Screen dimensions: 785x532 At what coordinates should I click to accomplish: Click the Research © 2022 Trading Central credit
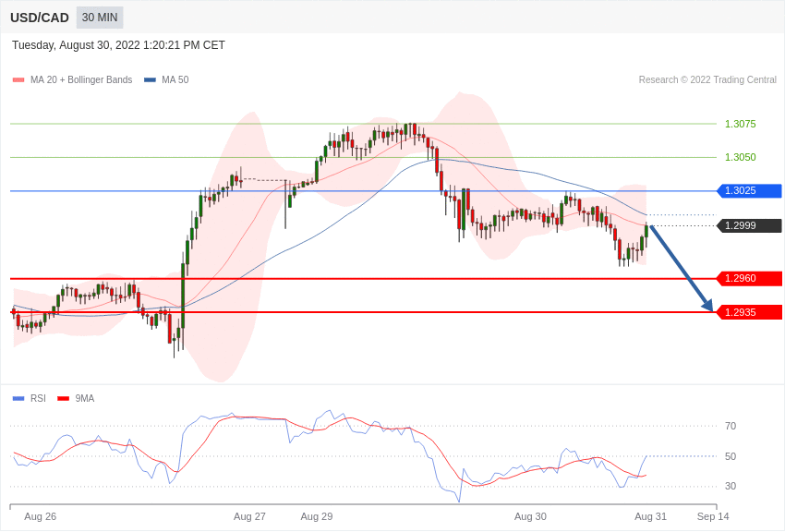click(707, 79)
